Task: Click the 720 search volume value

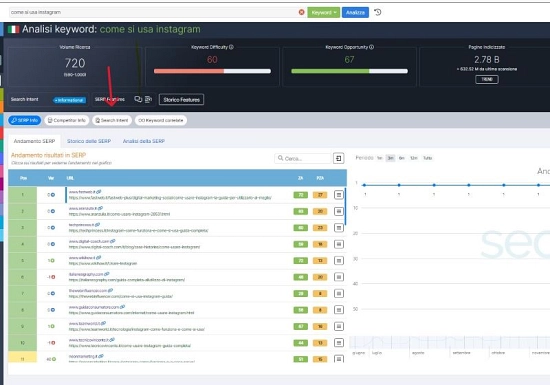Action: pyautogui.click(x=75, y=63)
